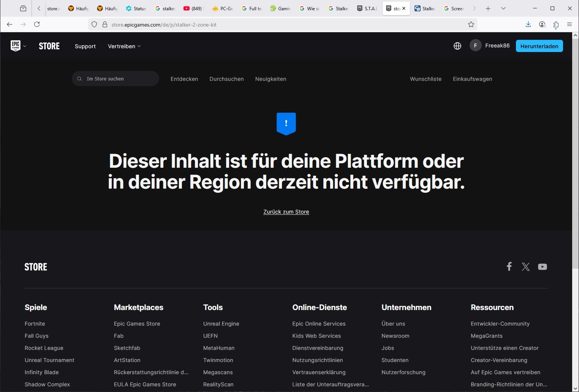The height and width of the screenshot is (392, 579).
Task: Switch to the S.T.A.L tab
Action: pyautogui.click(x=367, y=8)
